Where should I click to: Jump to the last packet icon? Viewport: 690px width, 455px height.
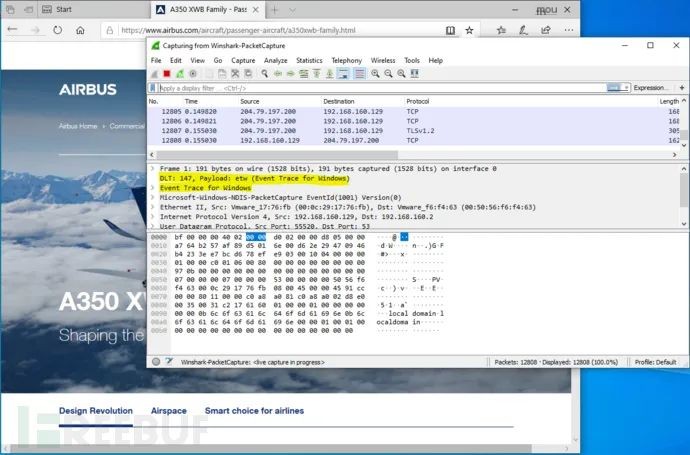click(330, 73)
